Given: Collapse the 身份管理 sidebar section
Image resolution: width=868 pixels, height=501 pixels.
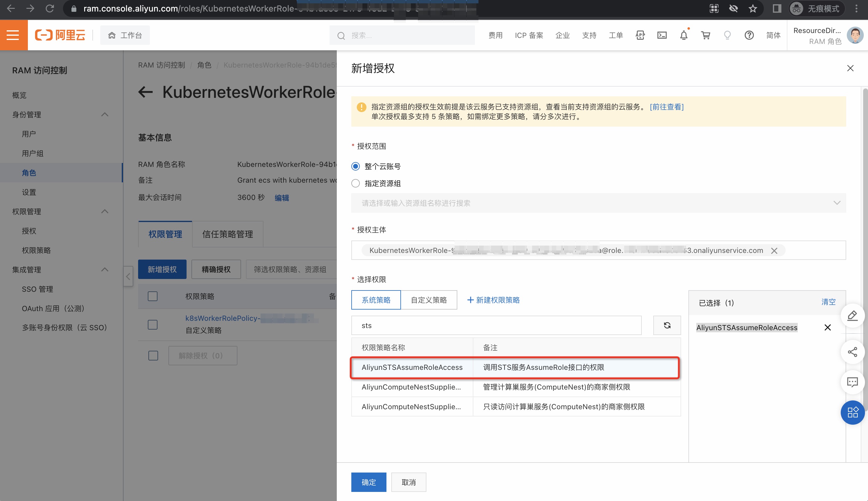Looking at the screenshot, I should pyautogui.click(x=105, y=114).
